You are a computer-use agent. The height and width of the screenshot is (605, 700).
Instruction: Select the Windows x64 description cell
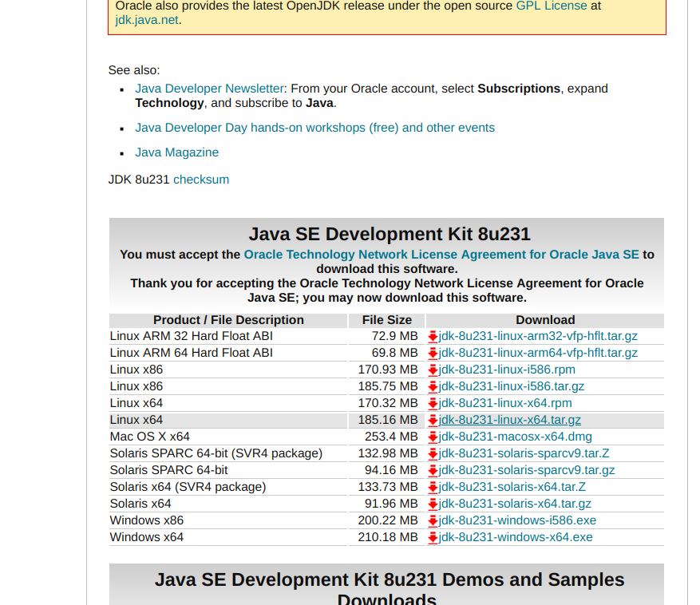[x=228, y=537]
